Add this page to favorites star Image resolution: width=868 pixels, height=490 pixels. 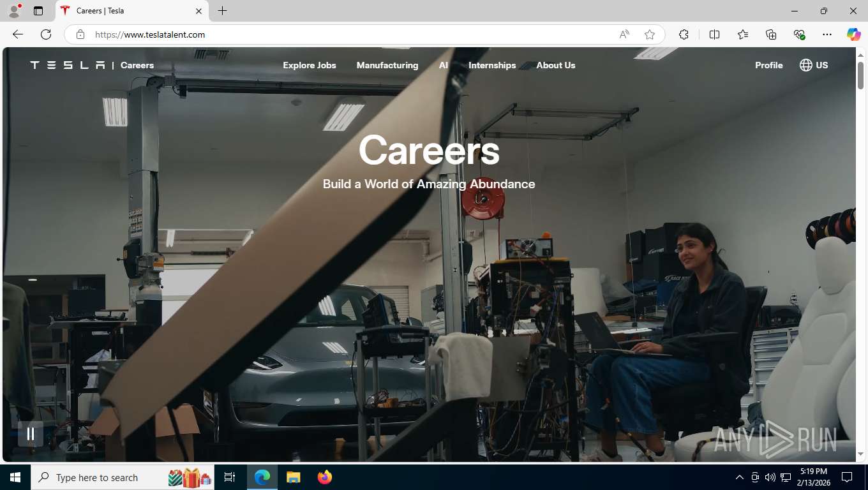650,34
